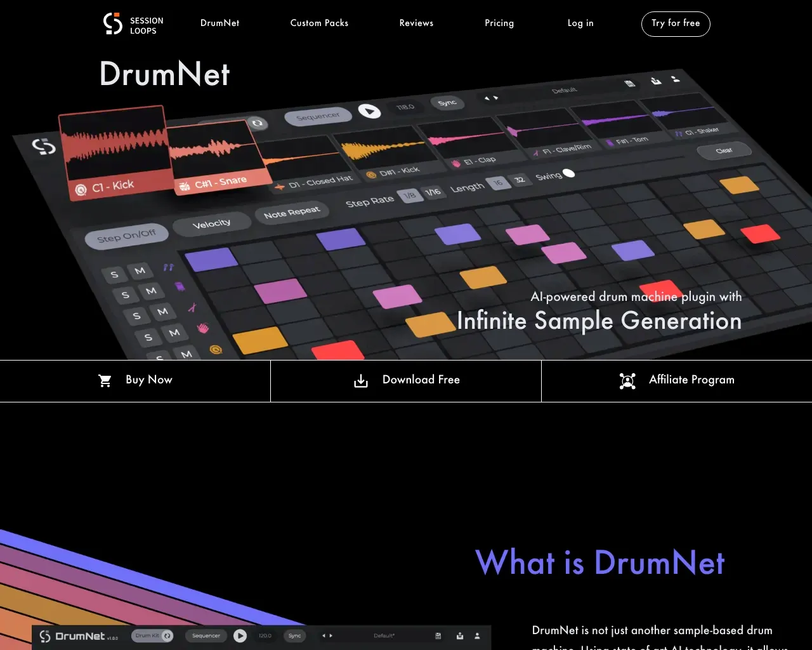Toggle the Drum Kit switch in the bottom toolbar
The image size is (812, 650).
[152, 635]
